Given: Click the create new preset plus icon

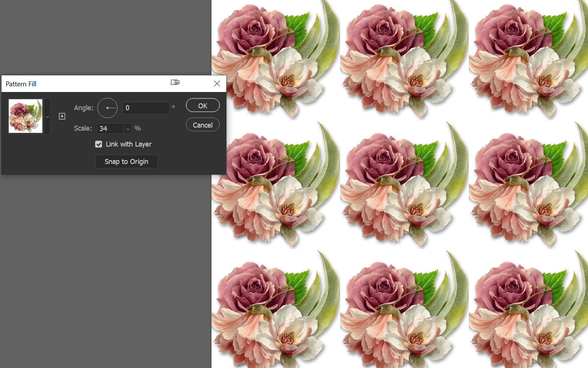Looking at the screenshot, I should (62, 116).
